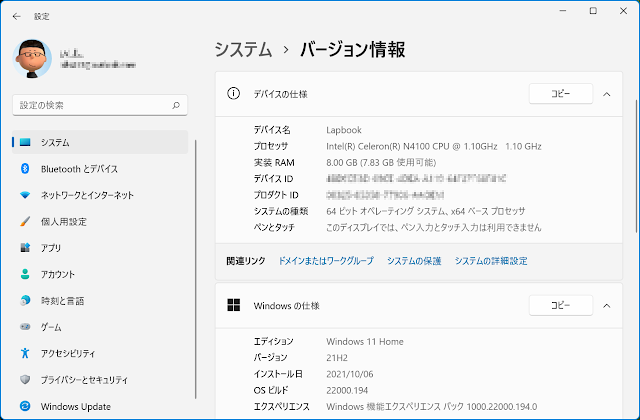The height and width of the screenshot is (420, 640).
Task: Click the 2021/10/06 install date
Action: (349, 374)
